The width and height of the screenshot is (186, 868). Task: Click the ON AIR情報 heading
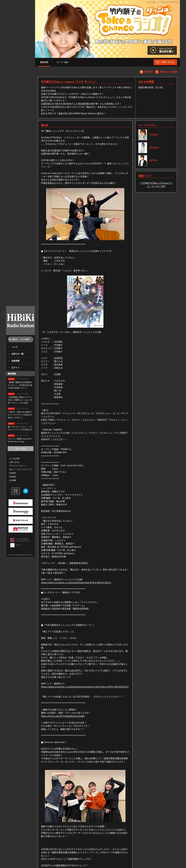(146, 82)
